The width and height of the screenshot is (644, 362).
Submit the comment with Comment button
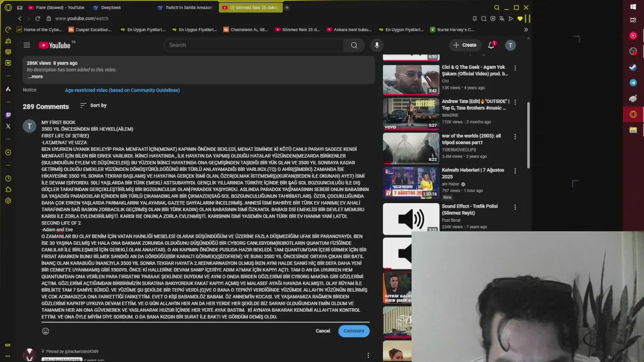click(x=354, y=331)
